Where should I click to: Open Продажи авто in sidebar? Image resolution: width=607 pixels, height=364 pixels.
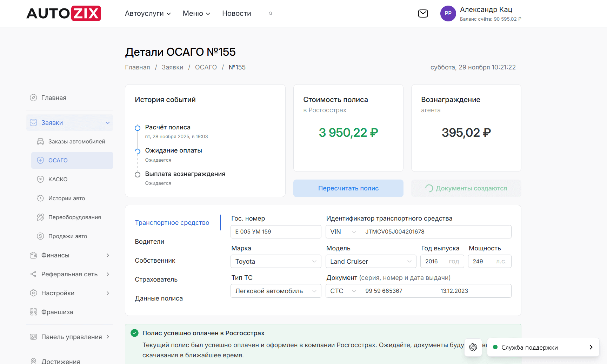[x=67, y=236]
